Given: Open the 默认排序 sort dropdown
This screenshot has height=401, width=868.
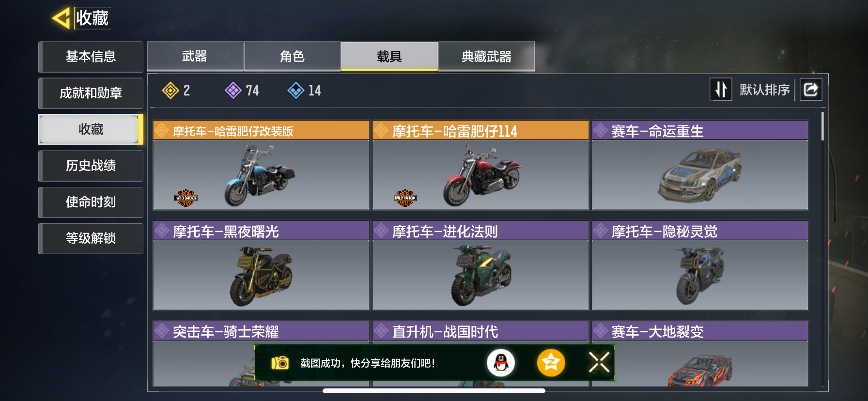Looking at the screenshot, I should pos(764,90).
